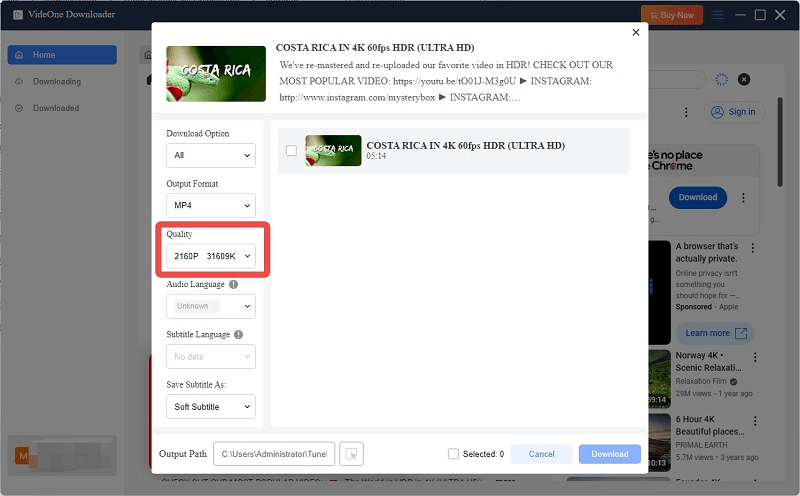The width and height of the screenshot is (800, 496).
Task: Open the Quality 2160P dropdown
Action: 211,257
